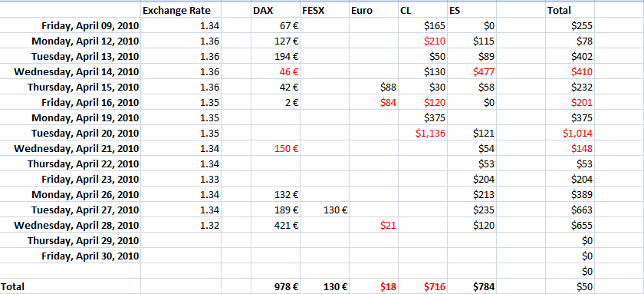
Task: Select the red Total value $1,014
Action: coord(570,134)
